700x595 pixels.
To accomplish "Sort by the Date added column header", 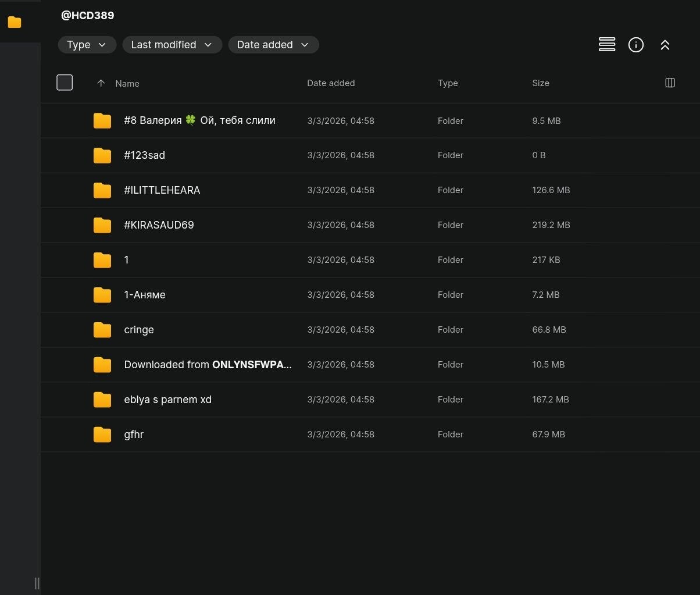I will [330, 83].
